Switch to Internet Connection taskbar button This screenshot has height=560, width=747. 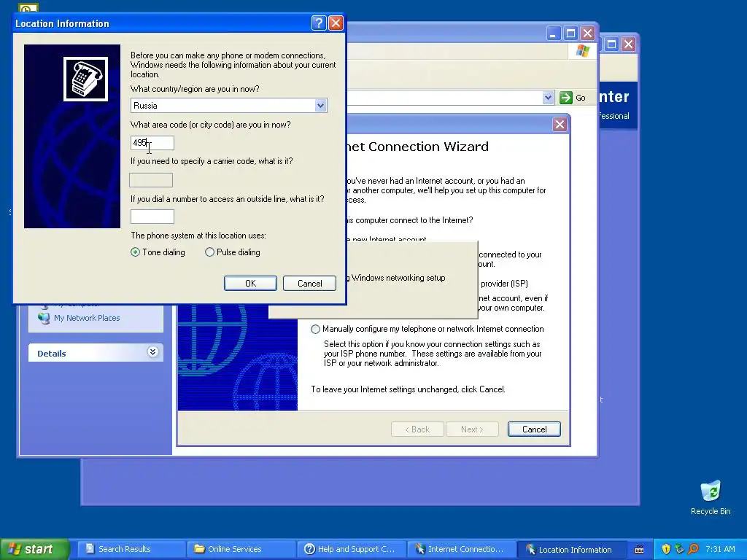coord(462,549)
